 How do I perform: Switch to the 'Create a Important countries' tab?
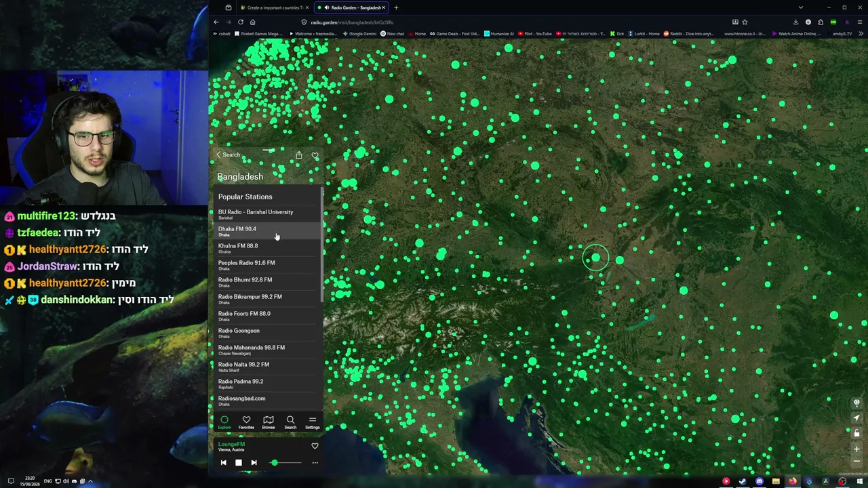pyautogui.click(x=275, y=7)
